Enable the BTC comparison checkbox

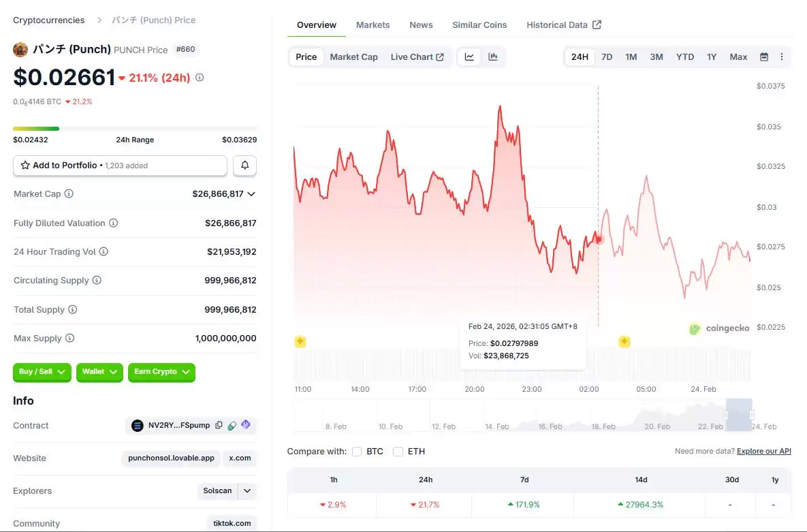357,451
